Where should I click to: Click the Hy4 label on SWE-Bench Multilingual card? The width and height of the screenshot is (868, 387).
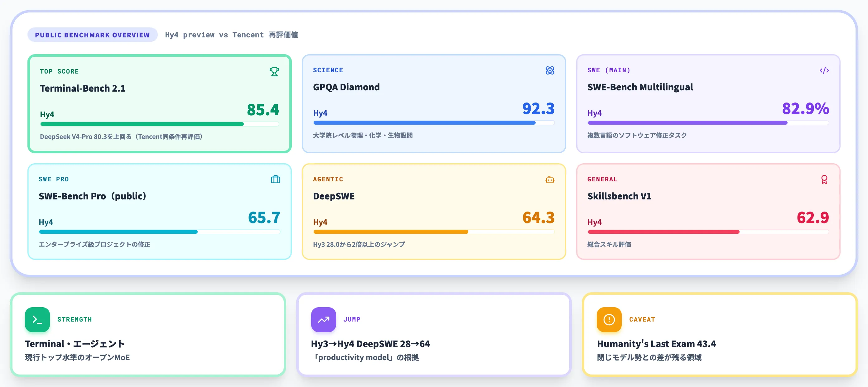point(594,113)
